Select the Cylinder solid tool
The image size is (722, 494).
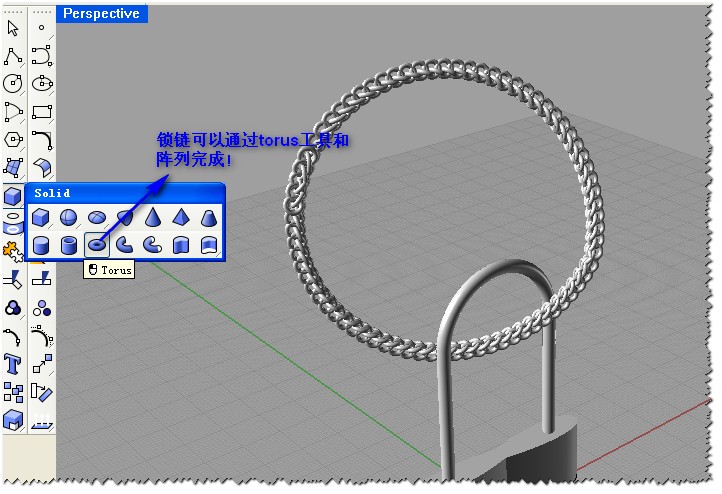pos(41,245)
